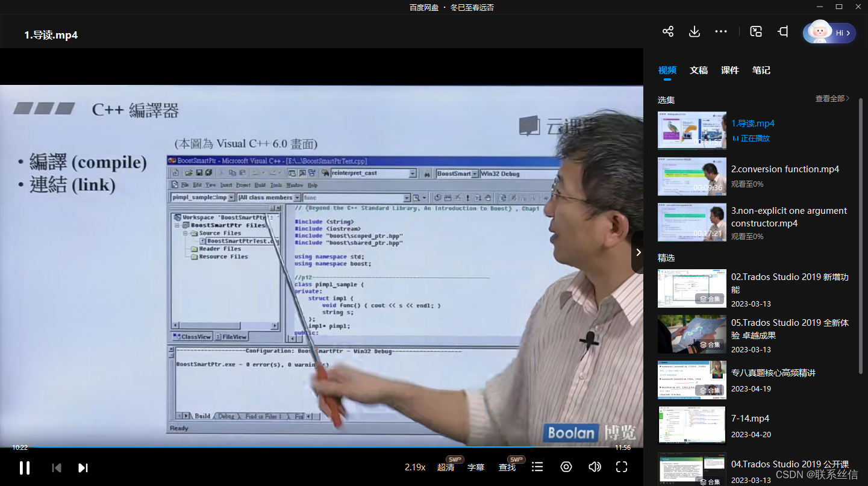Open thumbnail of 05.Trados Studio 2019
The height and width of the screenshot is (486, 868).
[692, 334]
